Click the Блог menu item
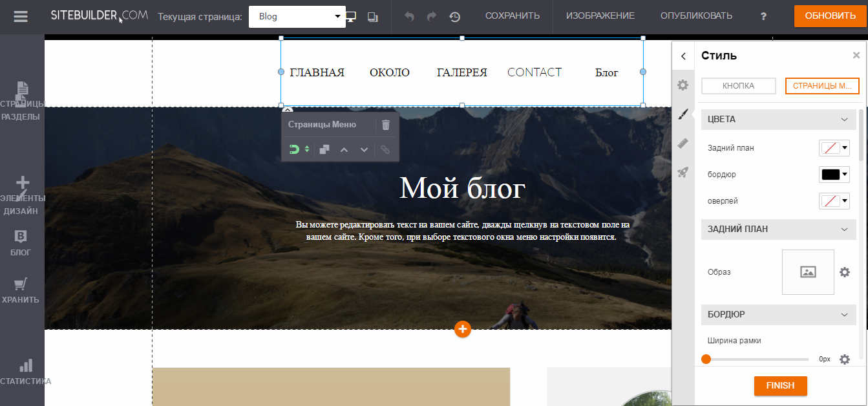 (x=607, y=72)
